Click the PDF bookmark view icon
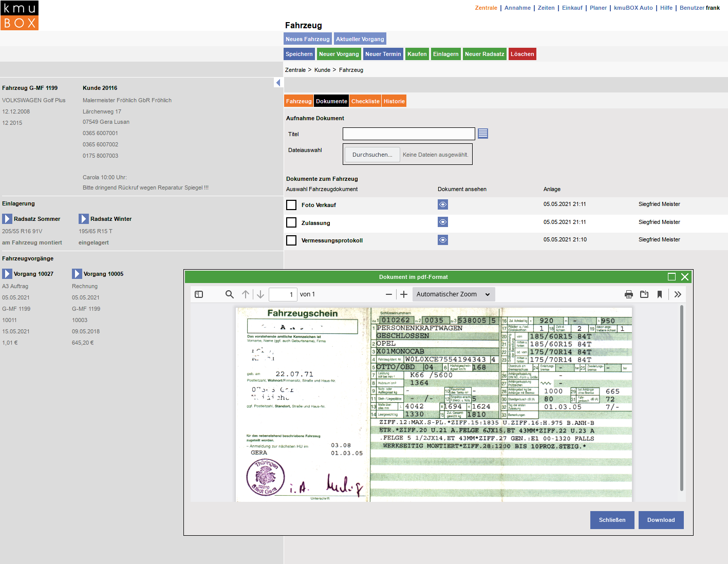The image size is (728, 564). point(660,294)
